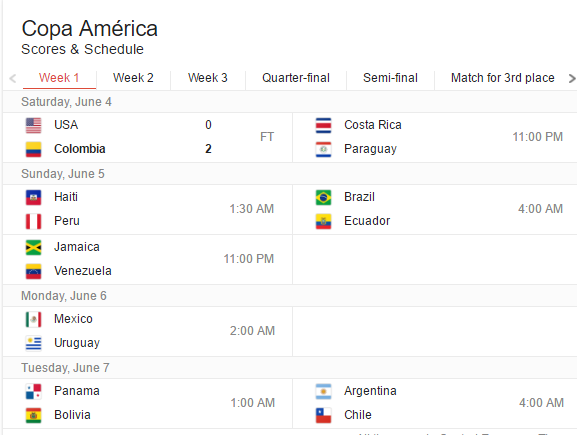
Task: Open the USA vs Colombia FT result
Action: (x=267, y=137)
